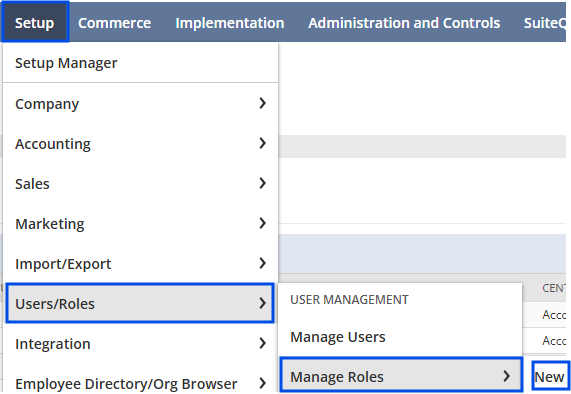Image resolution: width=571 pixels, height=394 pixels.
Task: Open the Integration submenu
Action: point(140,343)
